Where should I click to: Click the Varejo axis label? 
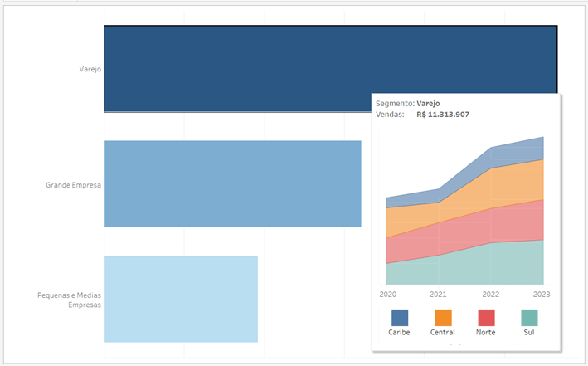tap(90, 69)
